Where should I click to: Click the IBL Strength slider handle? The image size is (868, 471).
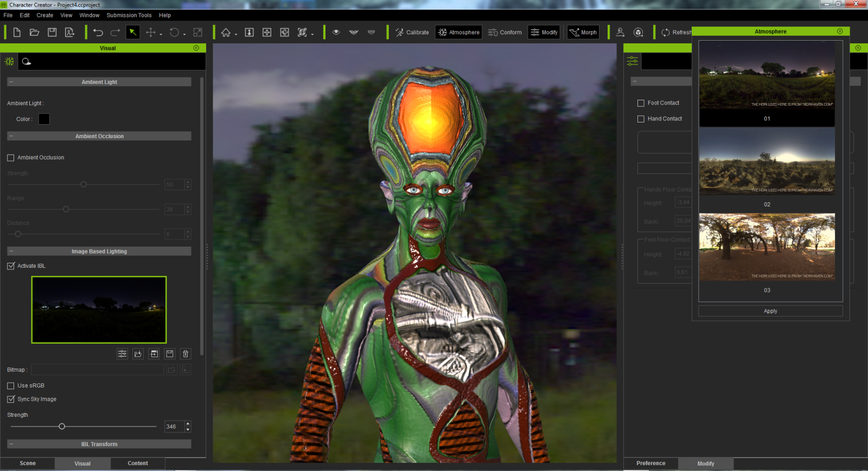(x=62, y=427)
